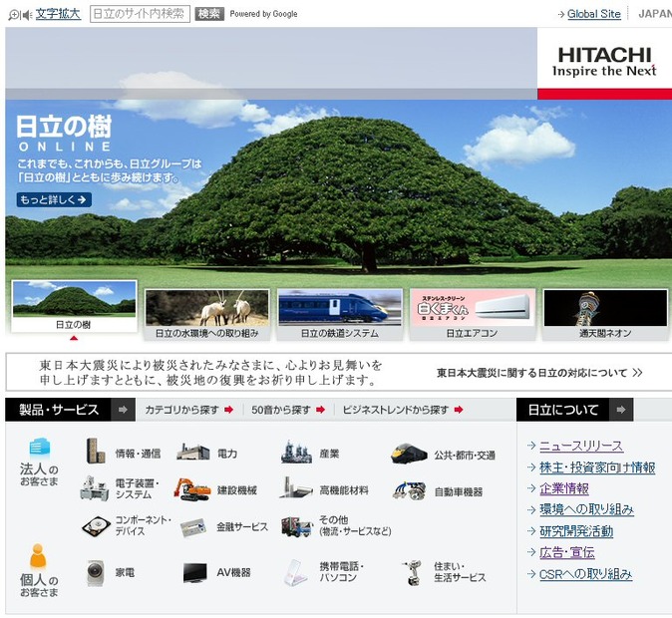The height and width of the screenshot is (618, 672).
Task: Select the 日立の樹 thumbnail
Action: [x=74, y=306]
